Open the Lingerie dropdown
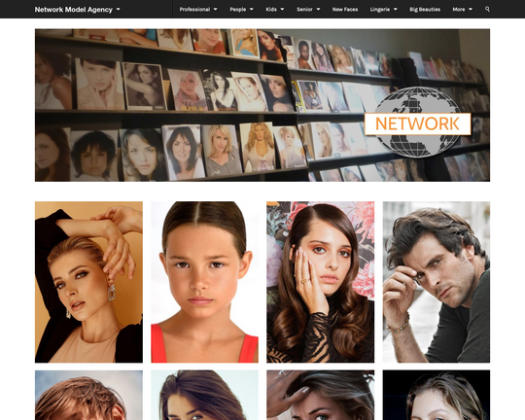Viewport: 525px width, 420px height. click(383, 10)
